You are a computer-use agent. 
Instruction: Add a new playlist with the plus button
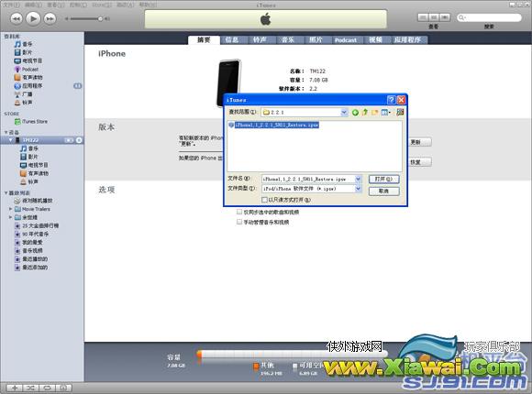click(x=15, y=388)
